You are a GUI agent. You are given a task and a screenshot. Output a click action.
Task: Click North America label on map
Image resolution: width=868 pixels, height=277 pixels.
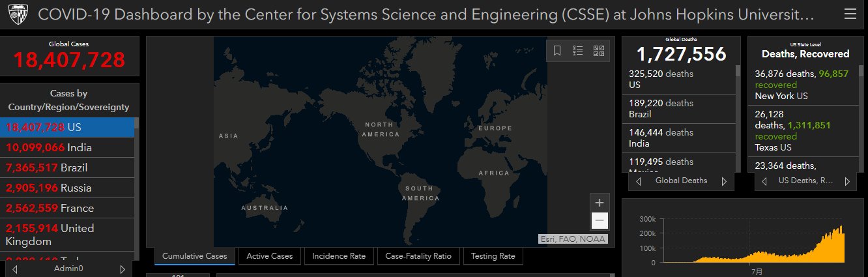coord(382,129)
